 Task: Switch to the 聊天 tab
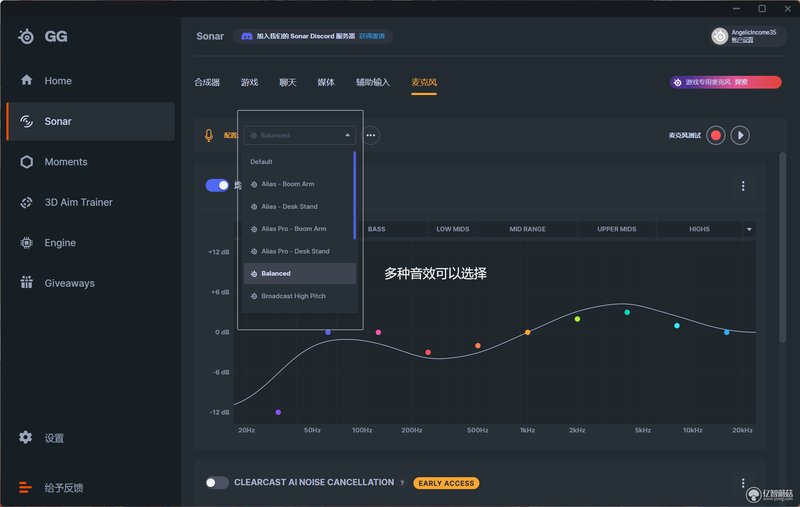288,82
